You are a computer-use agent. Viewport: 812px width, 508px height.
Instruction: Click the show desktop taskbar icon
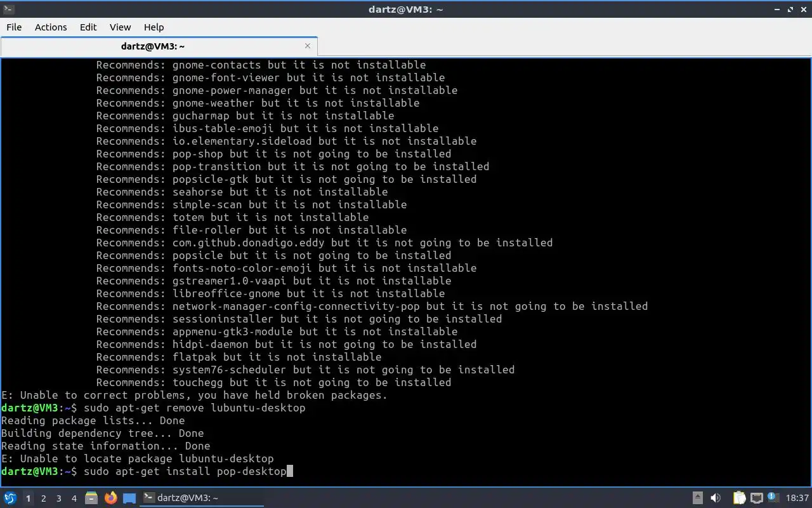(129, 498)
